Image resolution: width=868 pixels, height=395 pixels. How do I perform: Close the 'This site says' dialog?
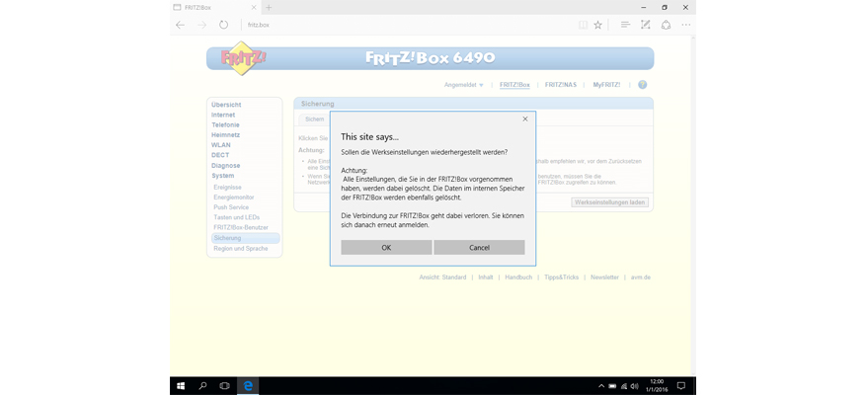[x=524, y=118]
